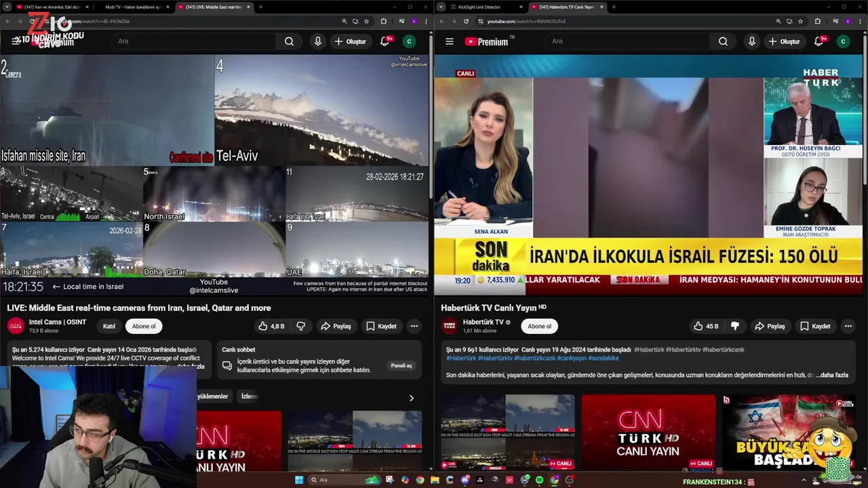Open notifications bell in right YouTube window
868x488 pixels.
[818, 41]
